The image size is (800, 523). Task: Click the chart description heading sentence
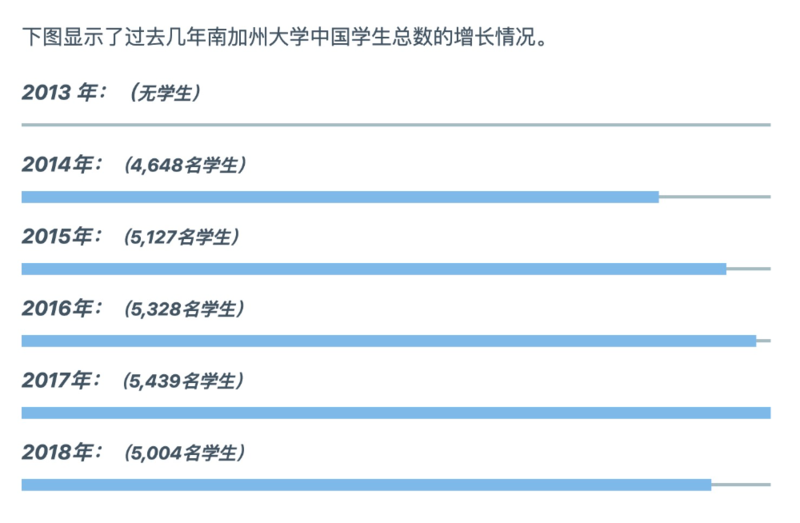[285, 37]
